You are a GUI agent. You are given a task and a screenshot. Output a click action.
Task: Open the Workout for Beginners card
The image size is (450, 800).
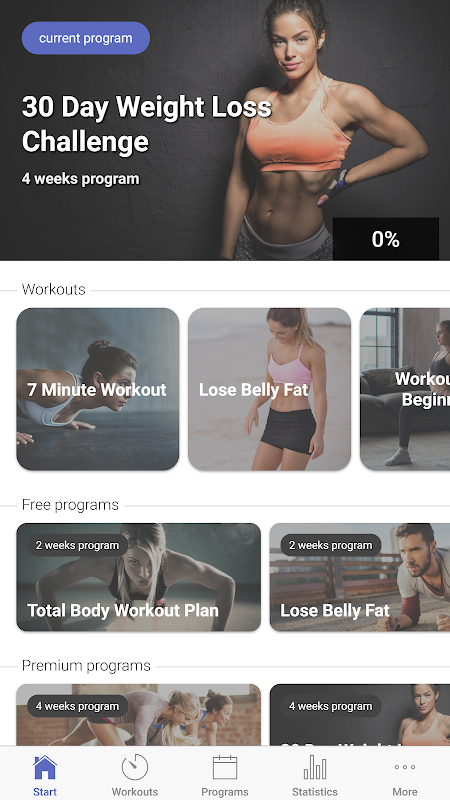(x=405, y=389)
